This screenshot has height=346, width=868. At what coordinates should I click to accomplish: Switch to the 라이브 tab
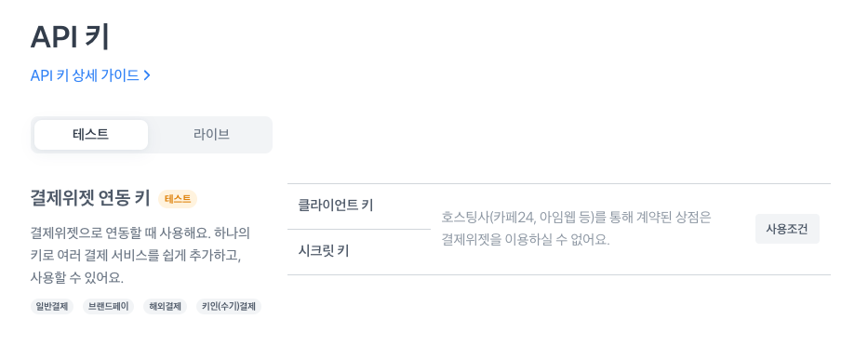(211, 135)
